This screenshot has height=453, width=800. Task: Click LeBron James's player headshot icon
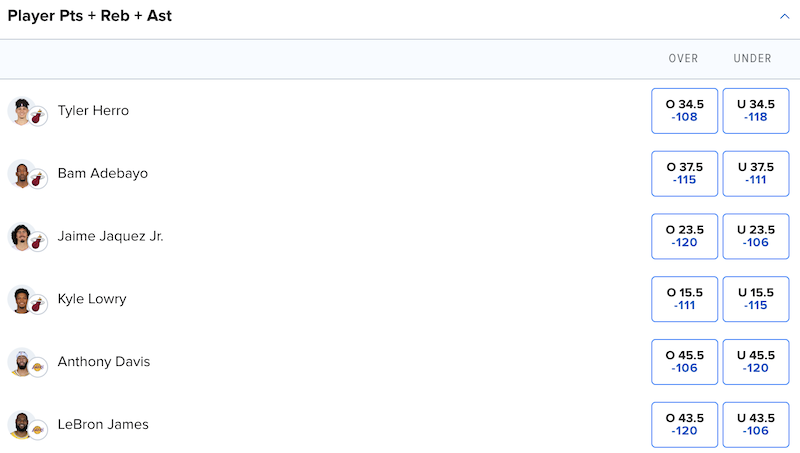coord(21,425)
